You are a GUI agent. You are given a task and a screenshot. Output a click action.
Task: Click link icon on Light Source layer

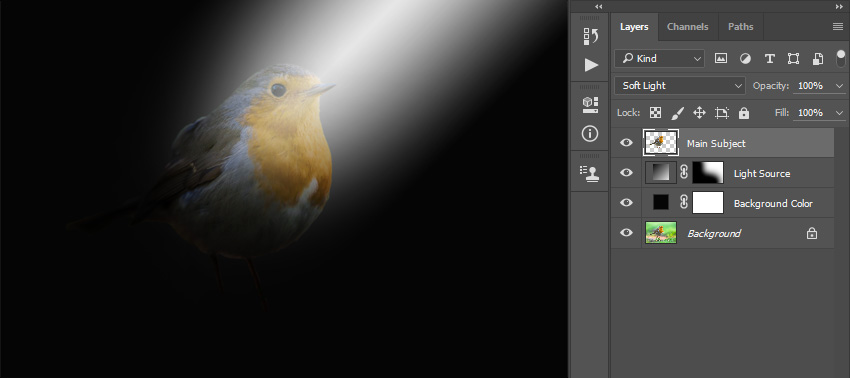point(684,172)
